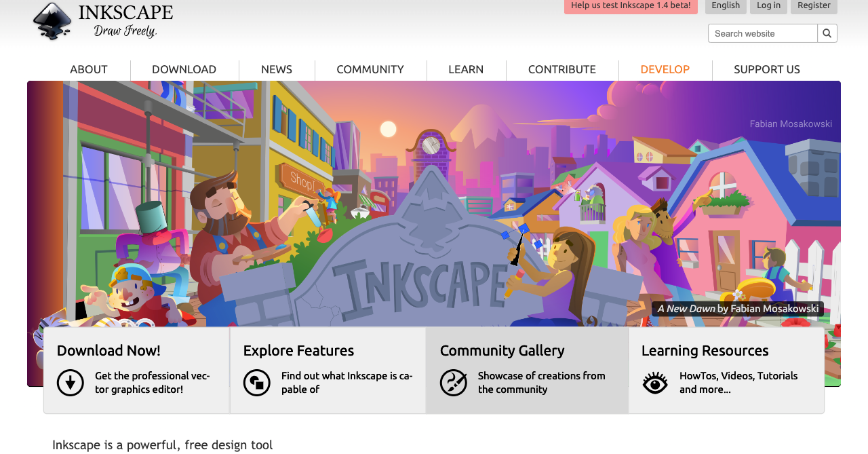Open the DEVELOP menu
The image size is (868, 454).
[665, 69]
